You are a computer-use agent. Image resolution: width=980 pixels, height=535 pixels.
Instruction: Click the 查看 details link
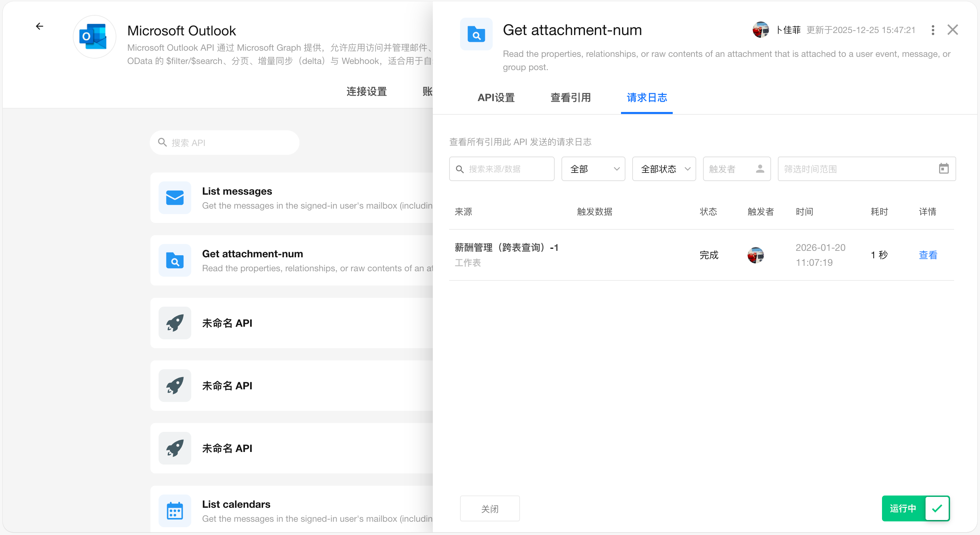click(x=928, y=255)
